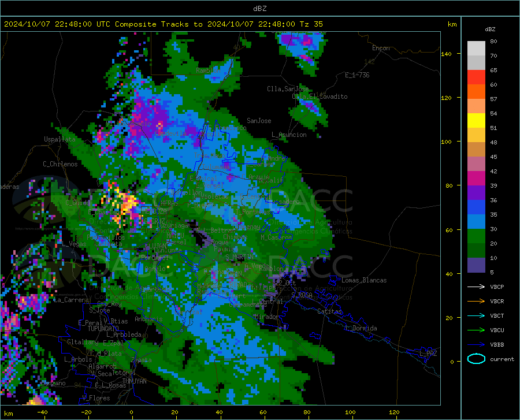The width and height of the screenshot is (520, 420).
Task: Click the L_PAZ map label
Action: pyautogui.click(x=428, y=354)
